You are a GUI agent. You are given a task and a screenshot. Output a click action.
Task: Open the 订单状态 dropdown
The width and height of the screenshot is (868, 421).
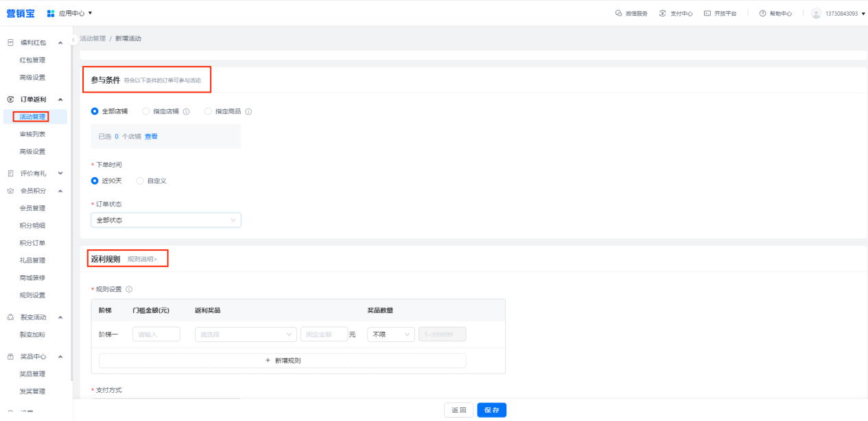(165, 220)
